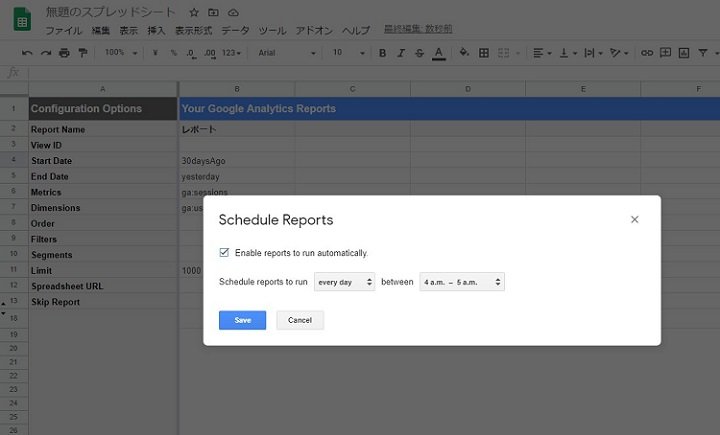
Task: Open the Arial font dropdown
Action: [x=287, y=53]
